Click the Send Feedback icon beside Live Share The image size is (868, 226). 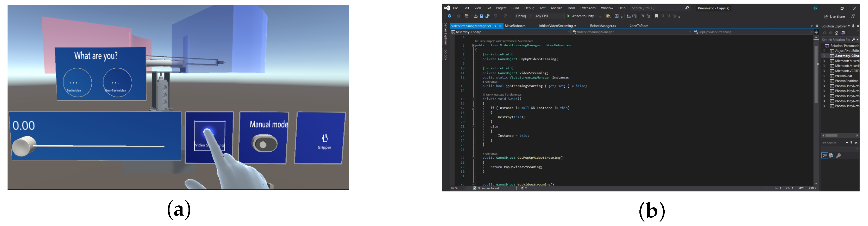[853, 16]
